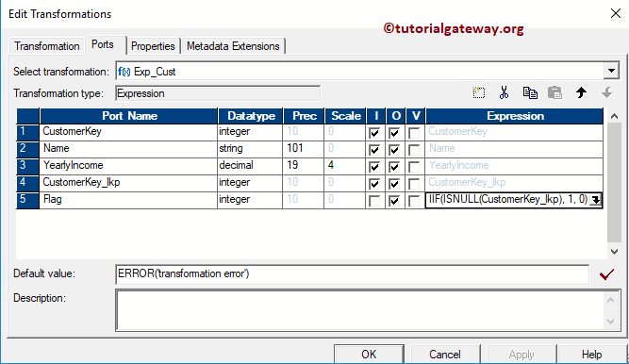
Task: Click the Transformation type Expression field
Action: click(x=218, y=93)
